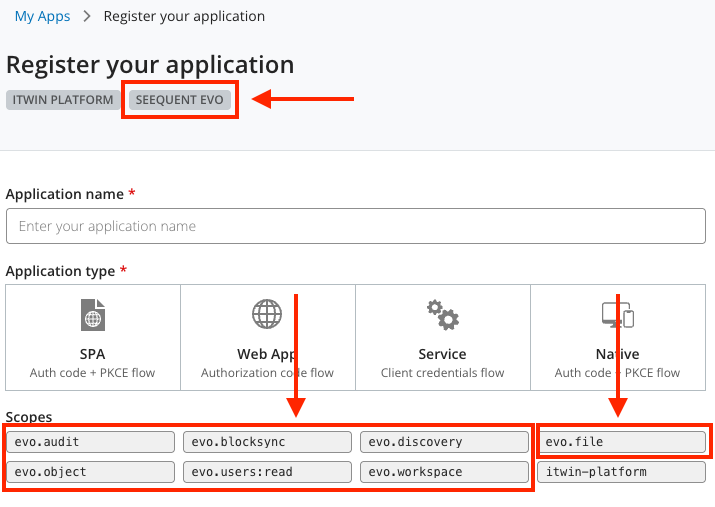The image size is (715, 507).
Task: Enable the evo.workspace scope
Action: tap(444, 472)
